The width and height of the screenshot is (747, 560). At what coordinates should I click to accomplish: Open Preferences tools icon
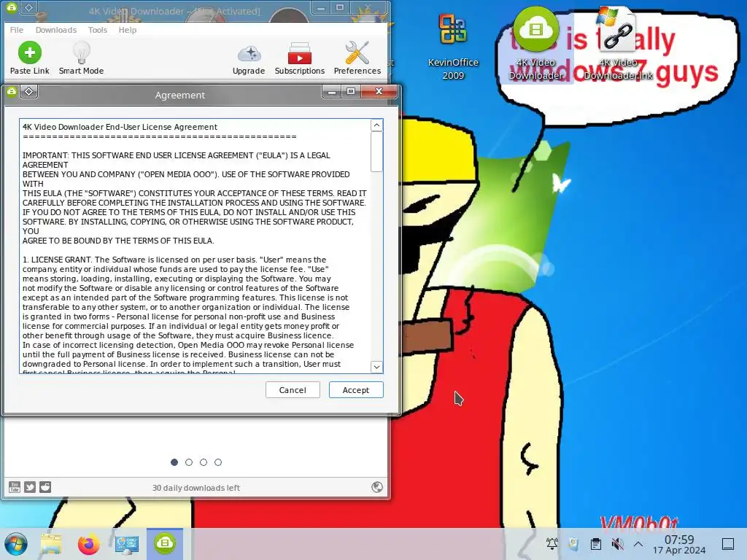click(x=357, y=52)
